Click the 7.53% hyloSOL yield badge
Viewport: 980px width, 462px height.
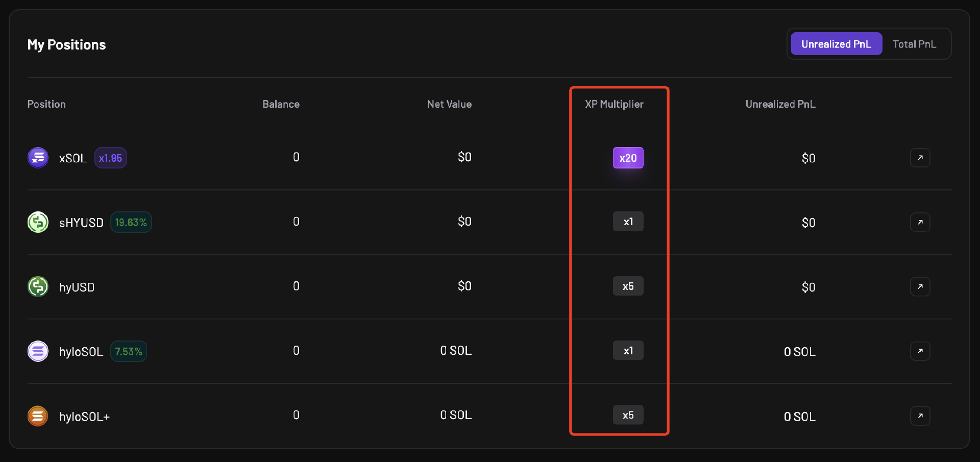click(128, 352)
